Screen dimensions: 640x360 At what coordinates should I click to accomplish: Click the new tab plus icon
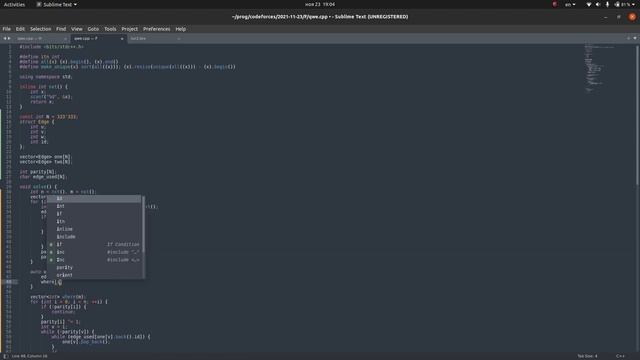pyautogui.click(x=628, y=38)
